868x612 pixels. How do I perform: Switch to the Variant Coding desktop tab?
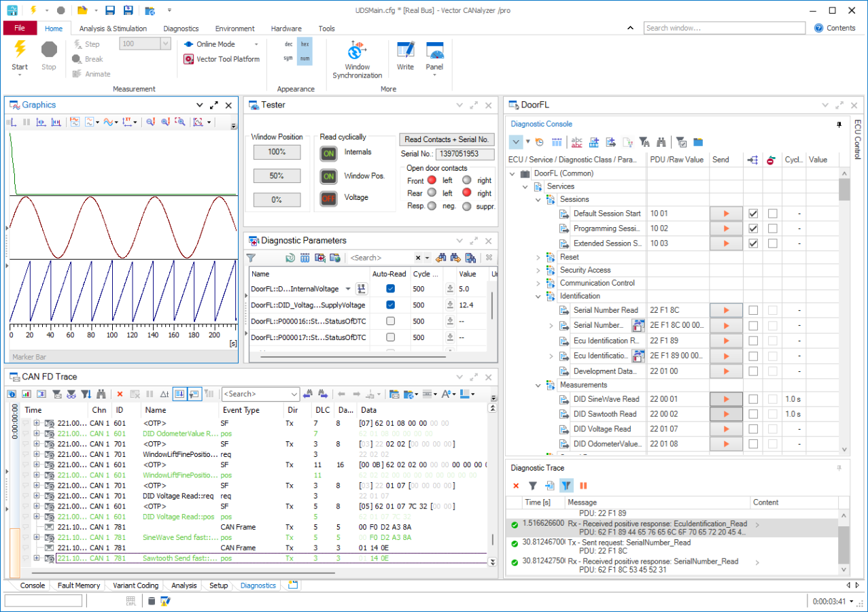point(136,585)
